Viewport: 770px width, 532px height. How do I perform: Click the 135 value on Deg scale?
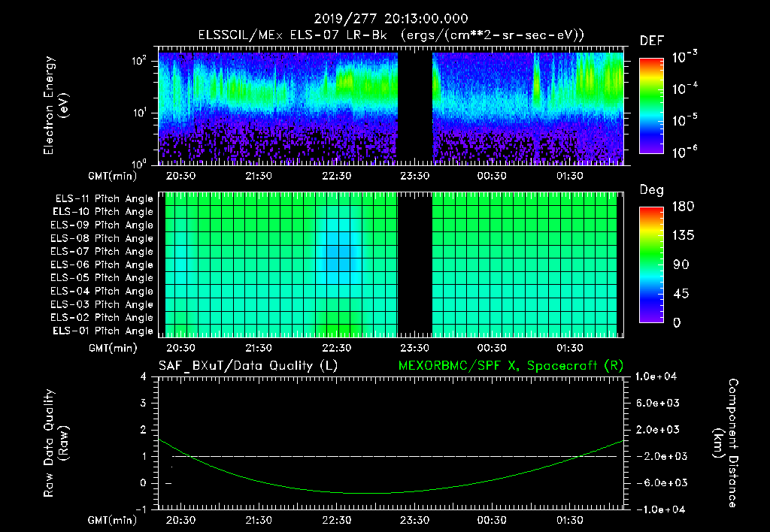[x=684, y=236]
